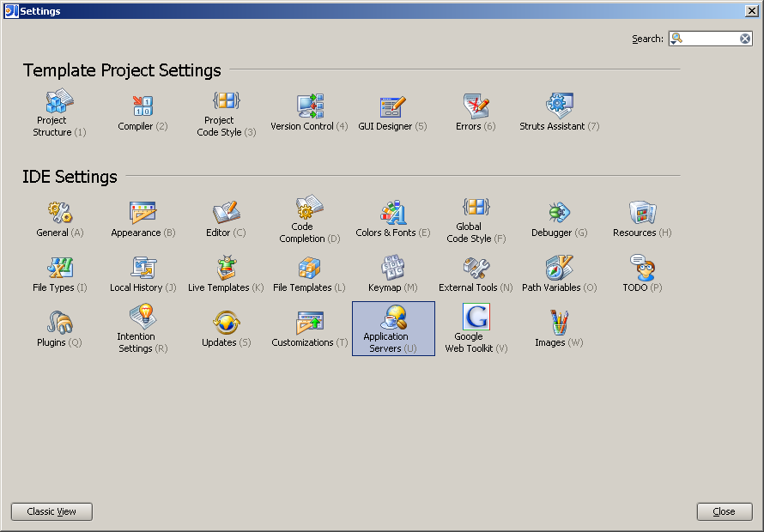Open General IDE settings icon
Viewport: 764px width, 532px height.
60,212
